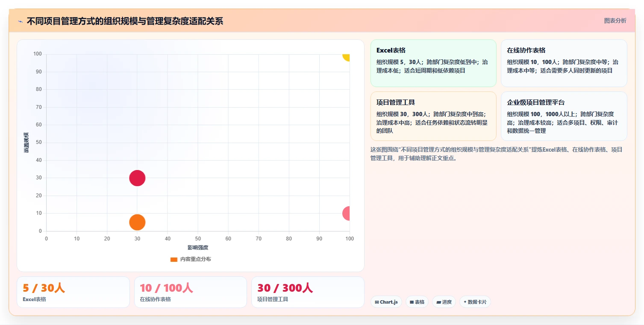Click the page title 不同项目管理方式的组织规模与管理复杂度适配关系
644x325 pixels.
[x=125, y=21]
